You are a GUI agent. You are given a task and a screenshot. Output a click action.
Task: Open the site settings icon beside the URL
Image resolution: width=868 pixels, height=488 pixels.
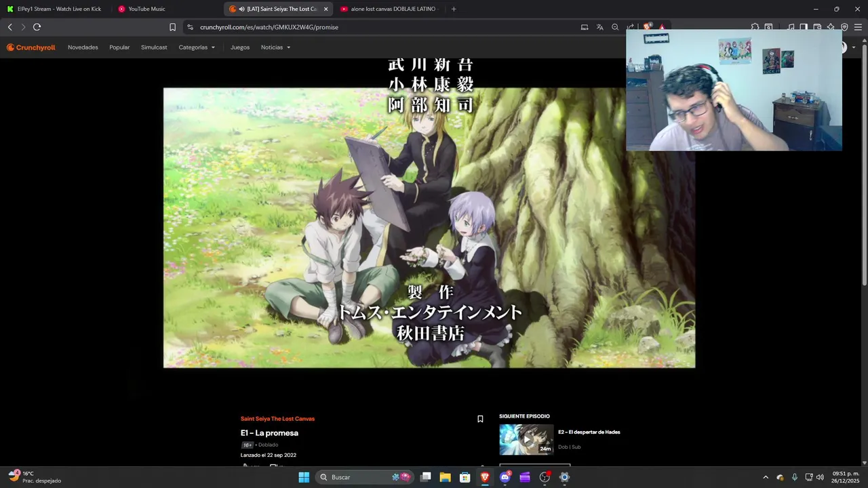(x=190, y=27)
